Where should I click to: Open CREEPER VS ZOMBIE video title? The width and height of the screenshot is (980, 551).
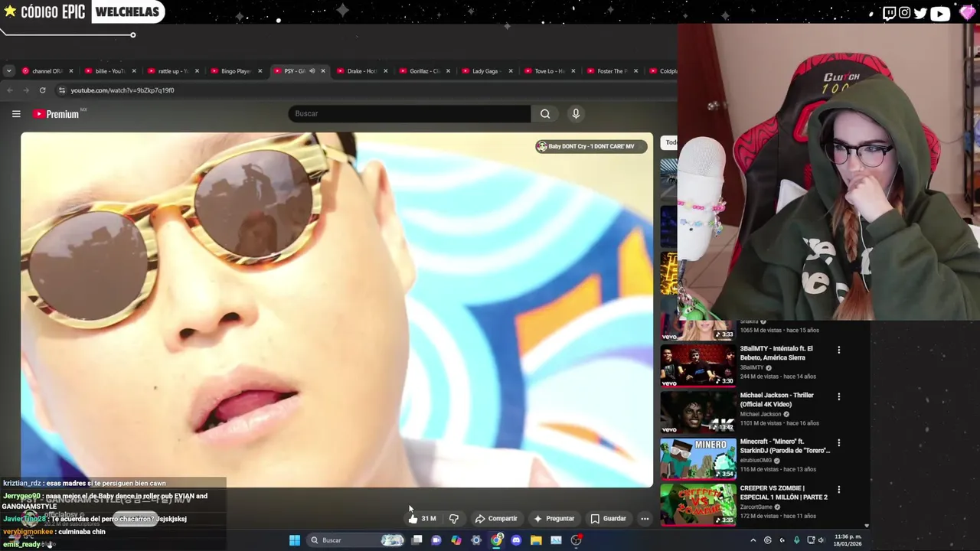pos(784,492)
